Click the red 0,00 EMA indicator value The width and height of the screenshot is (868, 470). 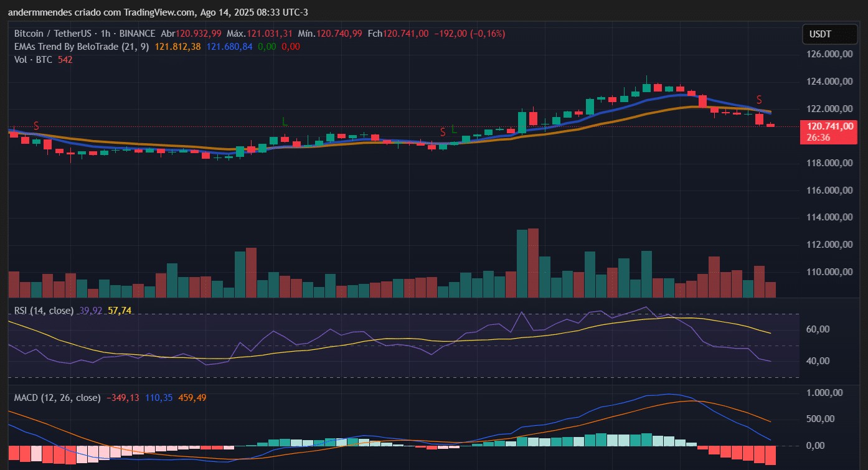[x=291, y=47]
